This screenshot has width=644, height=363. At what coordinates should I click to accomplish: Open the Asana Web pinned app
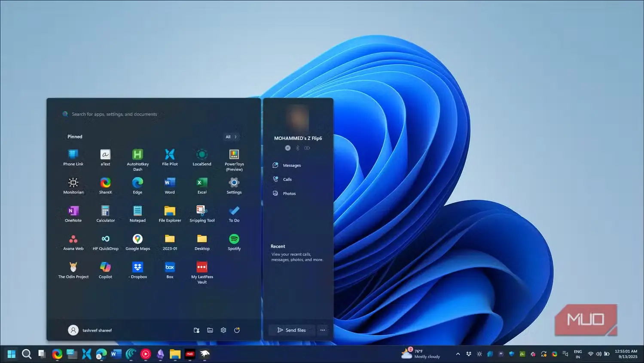[x=73, y=242]
